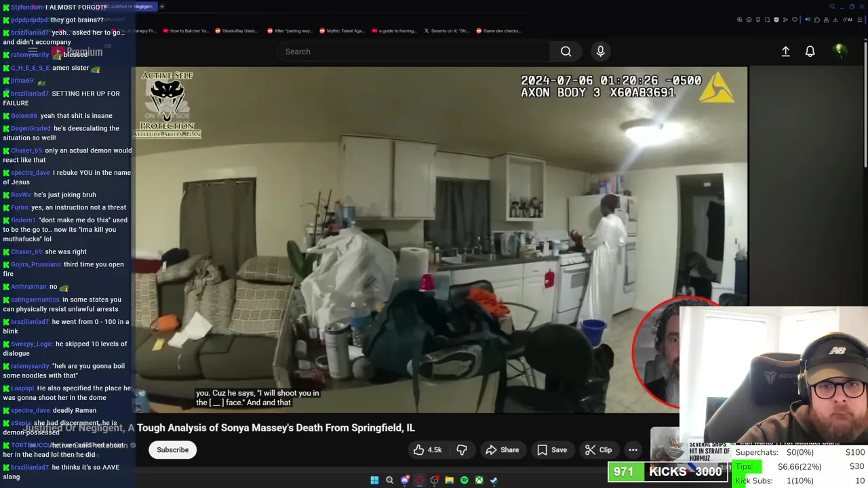
Task: Dislike the video with thumbs down
Action: point(462,449)
